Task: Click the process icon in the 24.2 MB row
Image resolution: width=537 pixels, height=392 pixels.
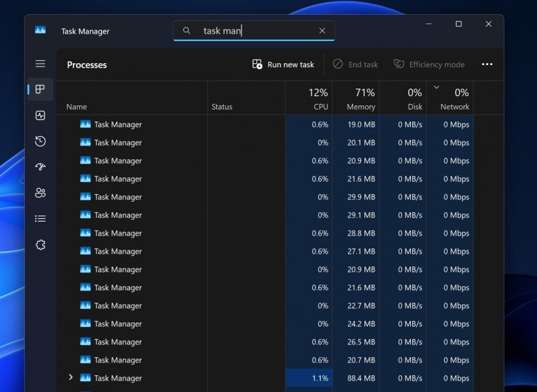Action: pos(85,324)
